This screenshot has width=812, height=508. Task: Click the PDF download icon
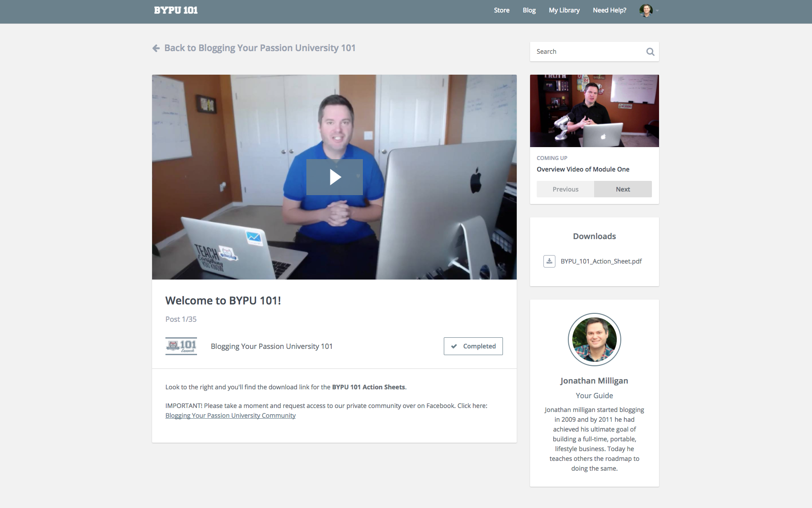[x=549, y=261]
